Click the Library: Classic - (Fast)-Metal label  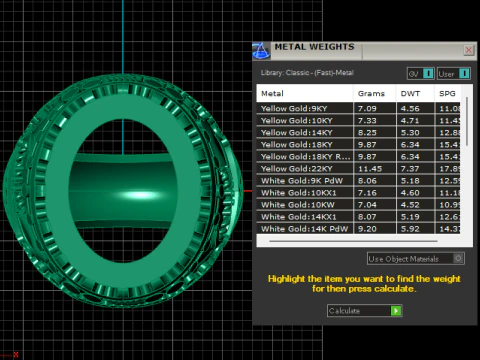tap(307, 73)
